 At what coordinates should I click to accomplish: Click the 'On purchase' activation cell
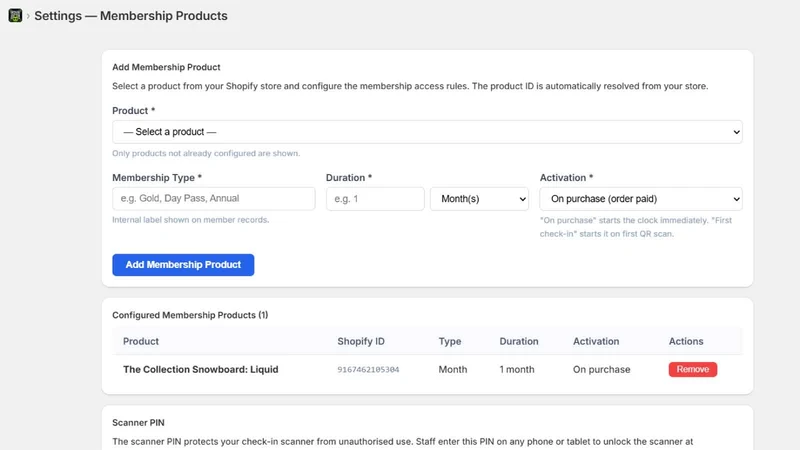(x=602, y=369)
